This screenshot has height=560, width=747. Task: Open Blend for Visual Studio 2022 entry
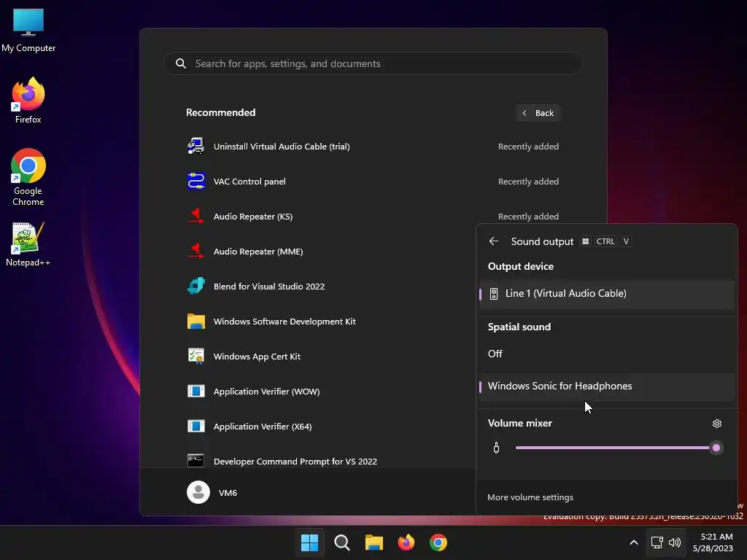coord(329,286)
